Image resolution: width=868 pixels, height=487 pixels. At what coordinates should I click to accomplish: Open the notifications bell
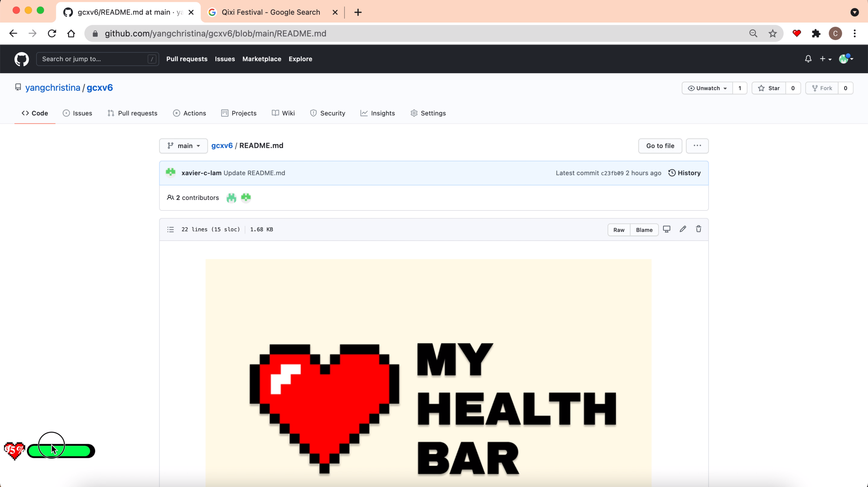click(x=808, y=59)
